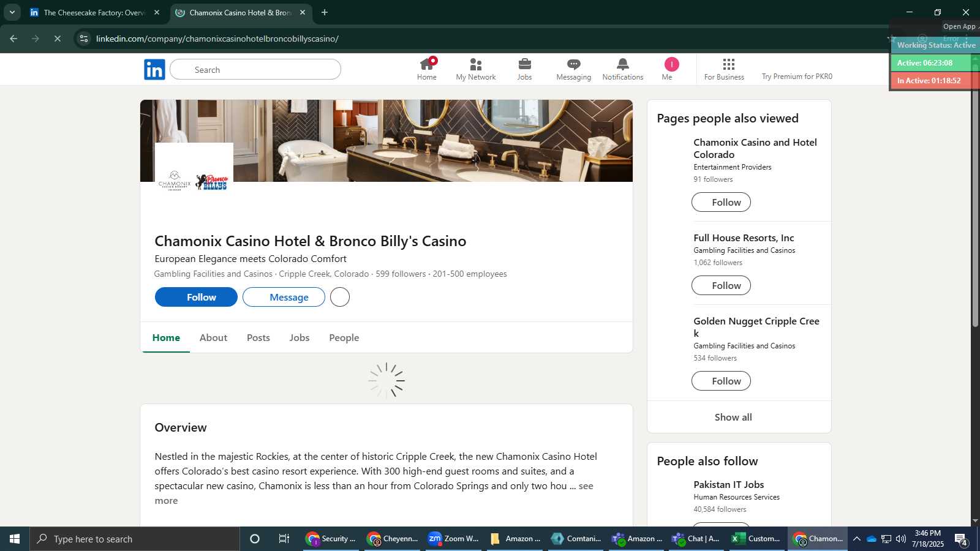Click the LinkedIn logo
The width and height of the screenshot is (980, 551).
[x=154, y=69]
